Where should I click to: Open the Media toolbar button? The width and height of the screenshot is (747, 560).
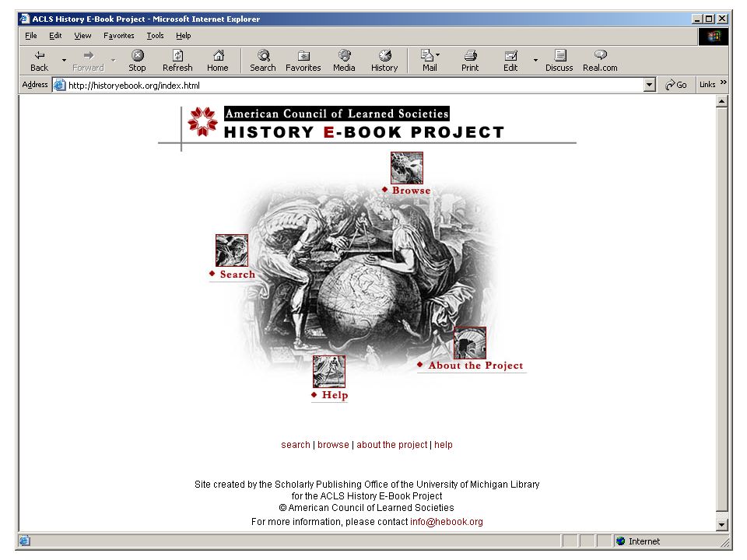coord(344,61)
